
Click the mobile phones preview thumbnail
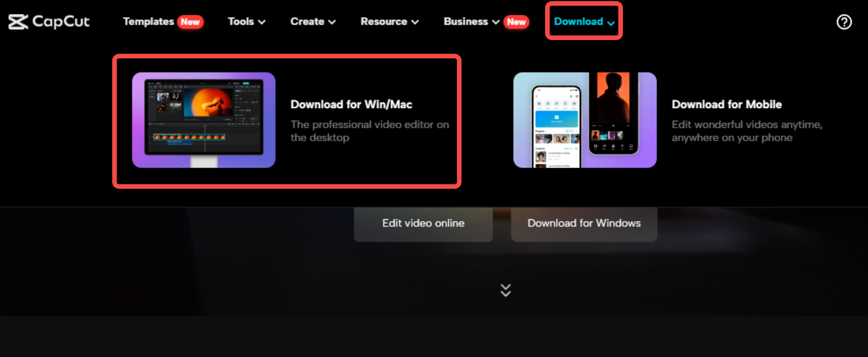click(x=585, y=120)
